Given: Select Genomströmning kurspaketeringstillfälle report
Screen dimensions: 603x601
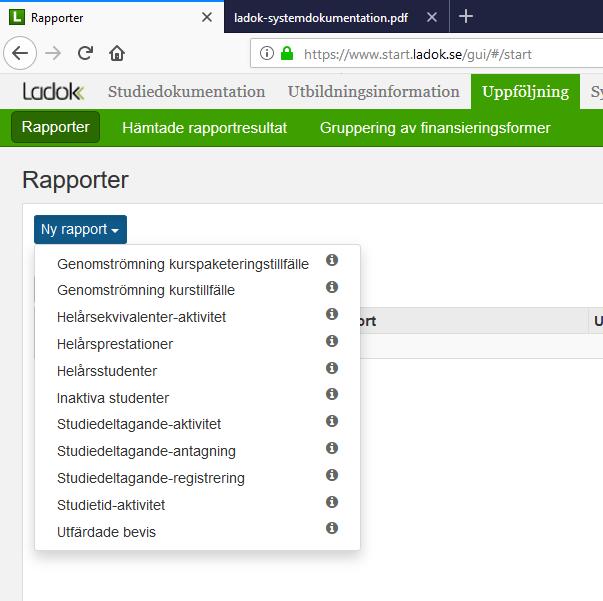Looking at the screenshot, I should (183, 264).
